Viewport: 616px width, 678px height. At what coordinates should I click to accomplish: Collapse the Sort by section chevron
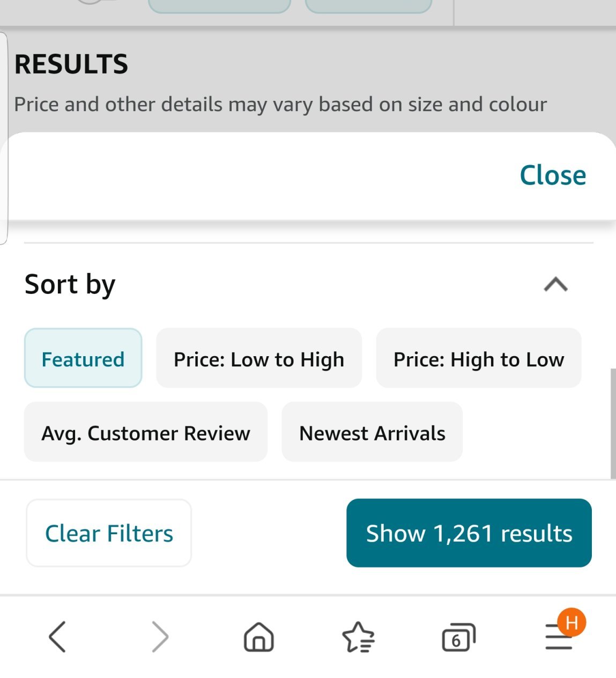555,284
